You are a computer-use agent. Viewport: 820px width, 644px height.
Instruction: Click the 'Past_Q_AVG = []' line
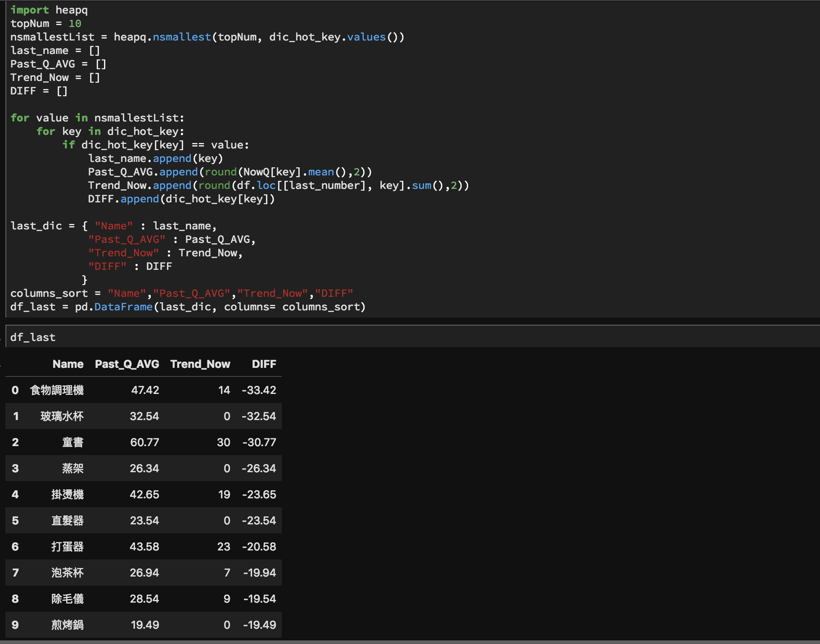point(59,64)
